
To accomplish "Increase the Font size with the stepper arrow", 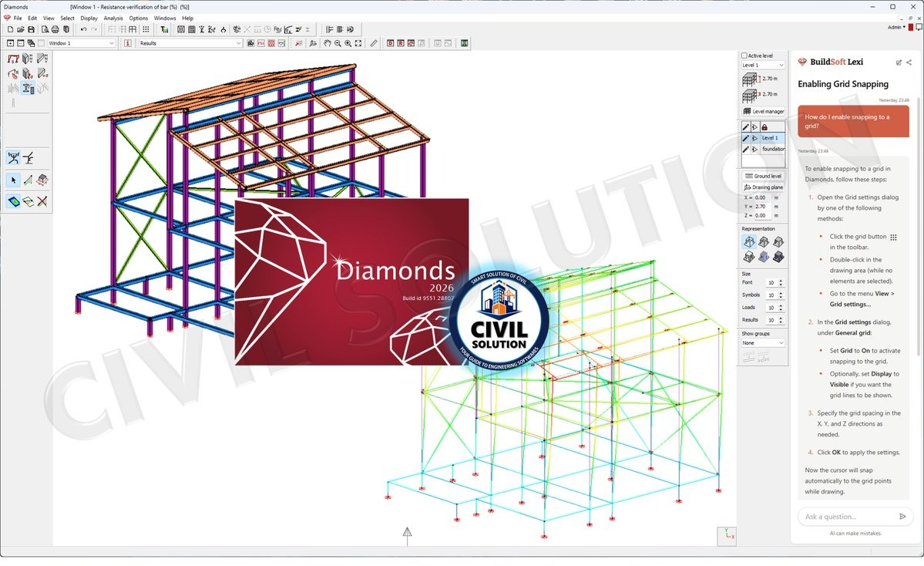I will tap(781, 280).
